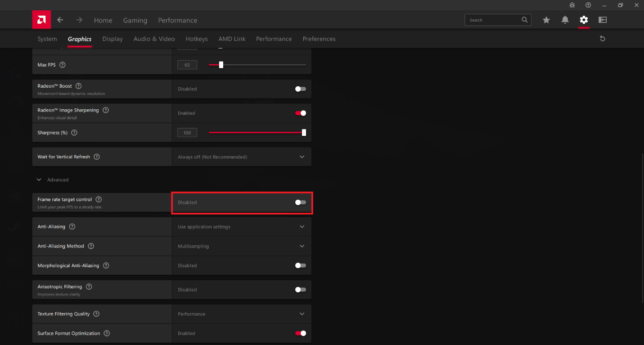Switch to the Display tab
Screen dimensions: 644x345
(x=113, y=39)
